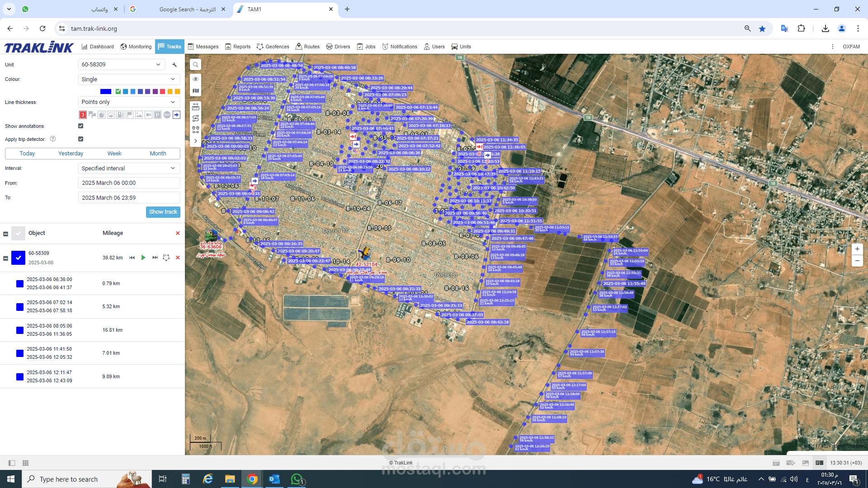Jump to track end for 60-58309
Screen dimensions: 868x488
[155, 258]
